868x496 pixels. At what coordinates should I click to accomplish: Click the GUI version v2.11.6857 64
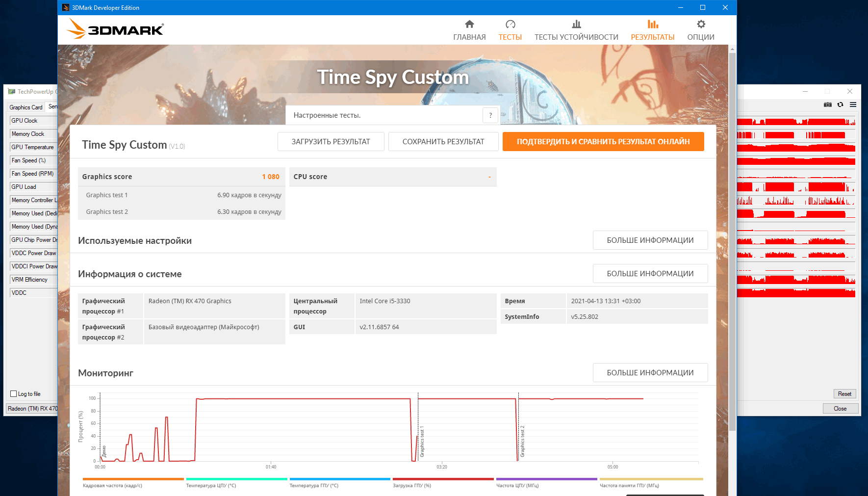[379, 327]
